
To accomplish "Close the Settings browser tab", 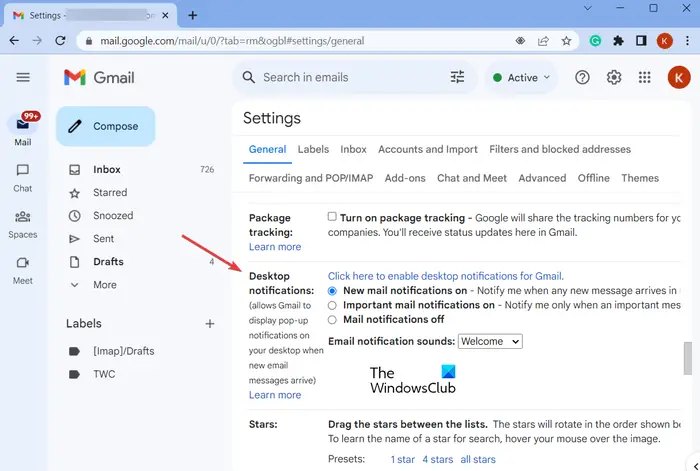I will pos(165,15).
